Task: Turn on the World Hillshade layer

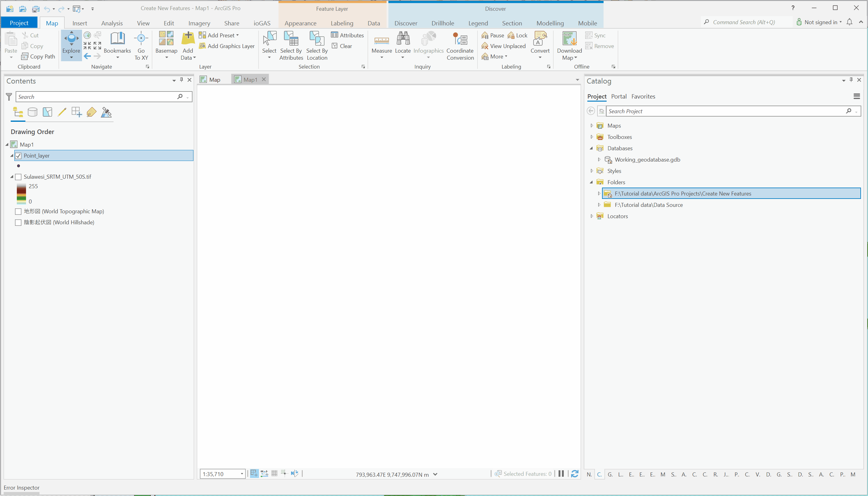Action: pyautogui.click(x=18, y=222)
